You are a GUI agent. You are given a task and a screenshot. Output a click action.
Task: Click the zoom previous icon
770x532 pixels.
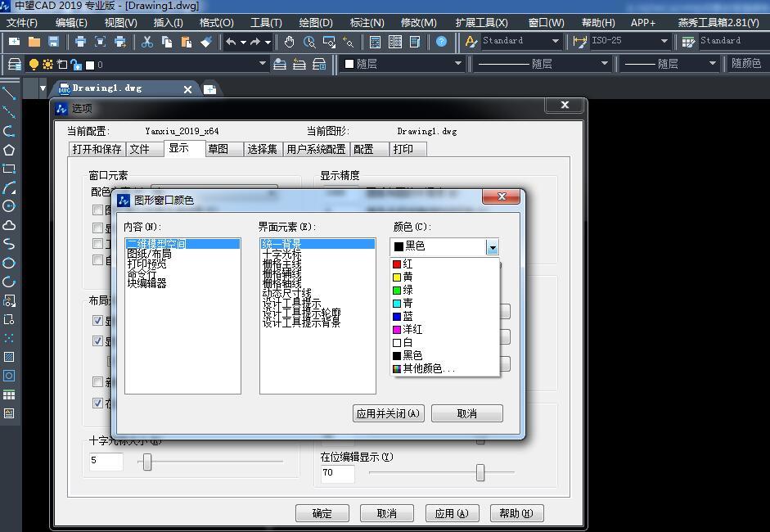pos(348,43)
